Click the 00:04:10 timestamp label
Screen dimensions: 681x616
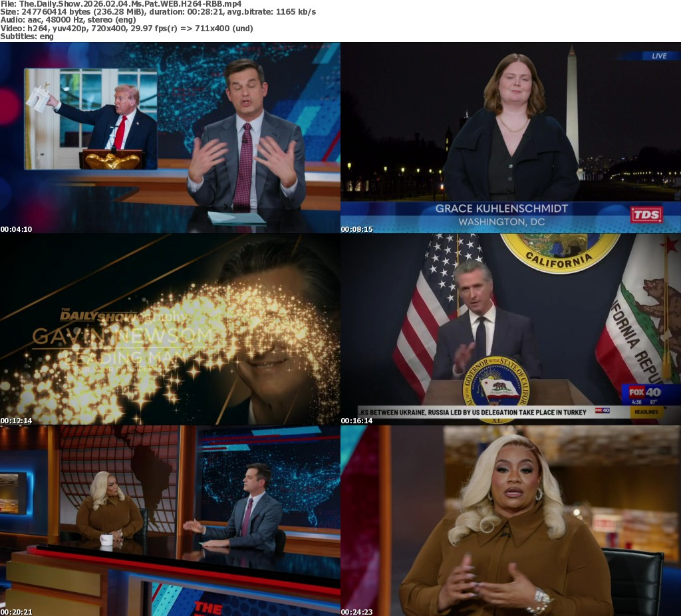pyautogui.click(x=17, y=229)
